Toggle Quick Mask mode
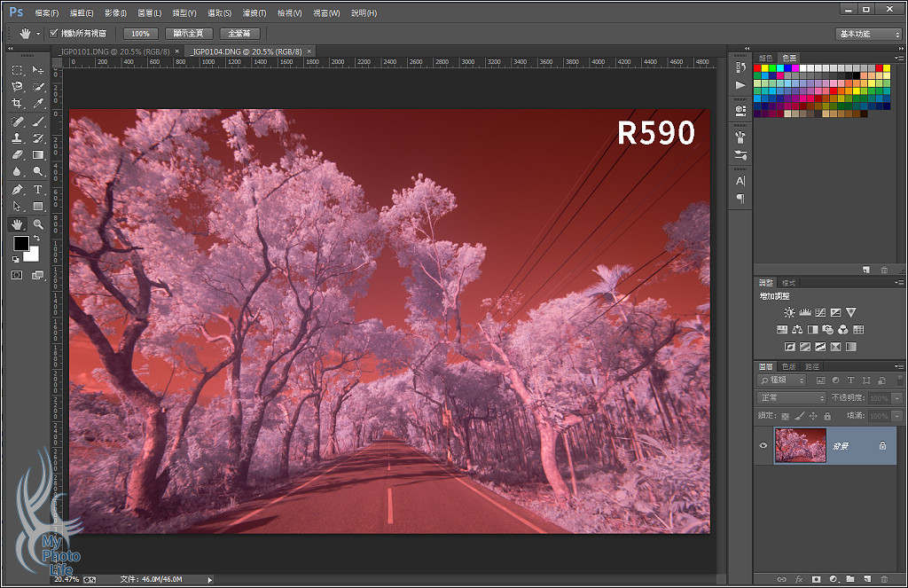Viewport: 908px width, 588px height. pos(17,275)
